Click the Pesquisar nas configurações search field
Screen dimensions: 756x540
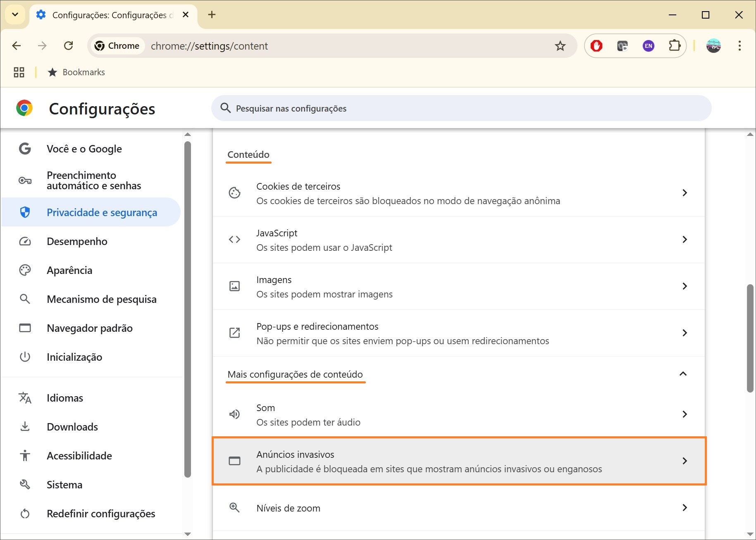tap(461, 108)
